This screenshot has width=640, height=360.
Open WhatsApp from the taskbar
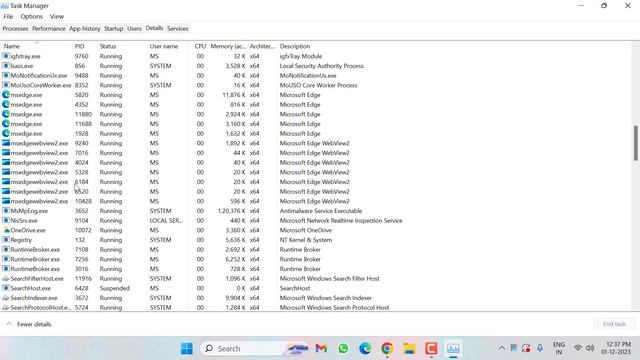coord(343,348)
